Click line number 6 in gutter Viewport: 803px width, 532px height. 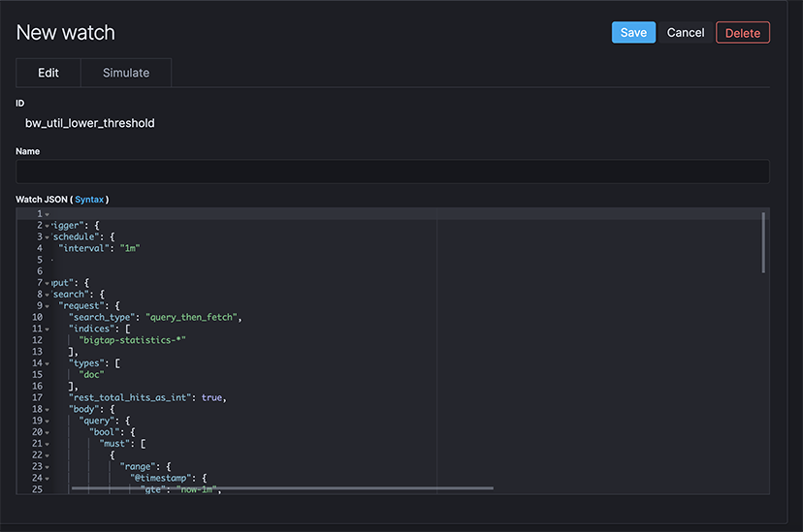40,271
